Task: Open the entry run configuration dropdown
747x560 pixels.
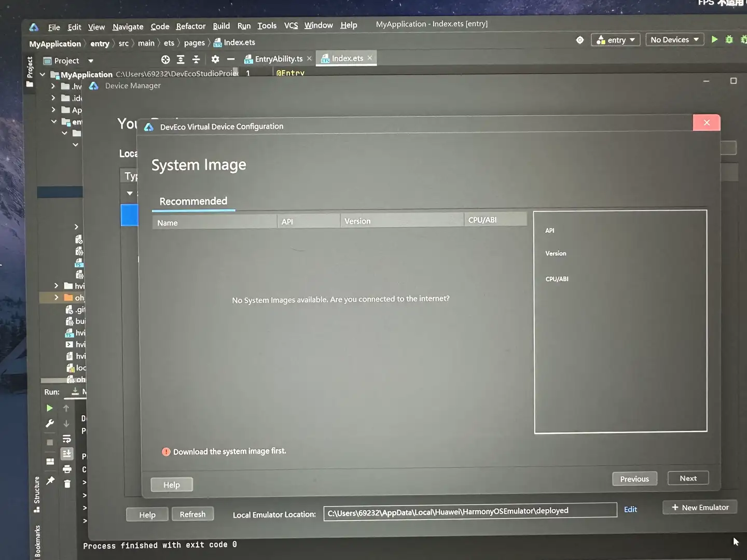Action: [616, 40]
